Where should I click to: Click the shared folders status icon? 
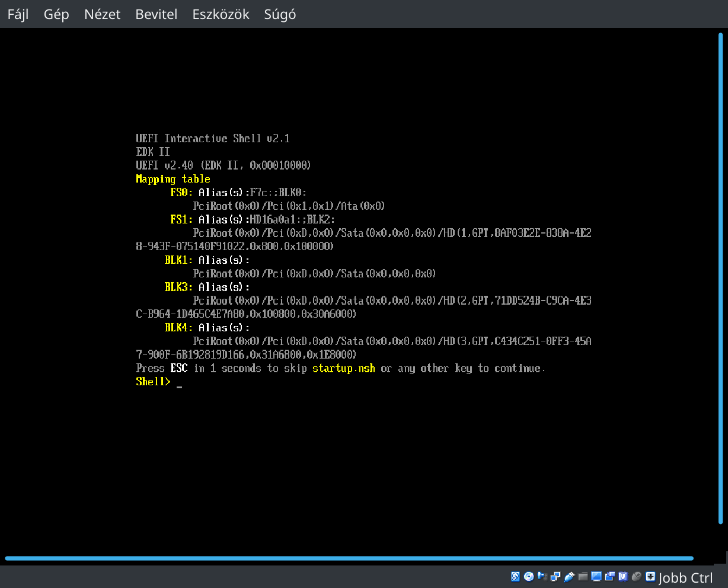click(583, 576)
